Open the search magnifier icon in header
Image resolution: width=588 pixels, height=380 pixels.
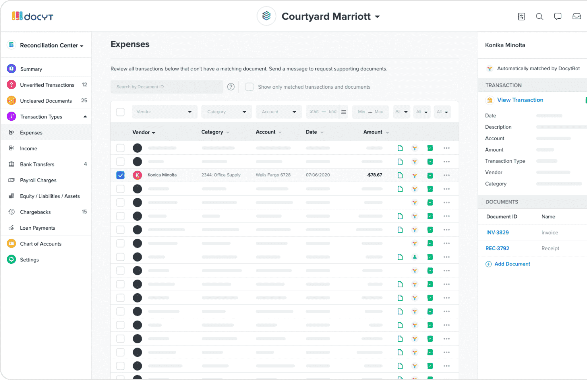539,16
